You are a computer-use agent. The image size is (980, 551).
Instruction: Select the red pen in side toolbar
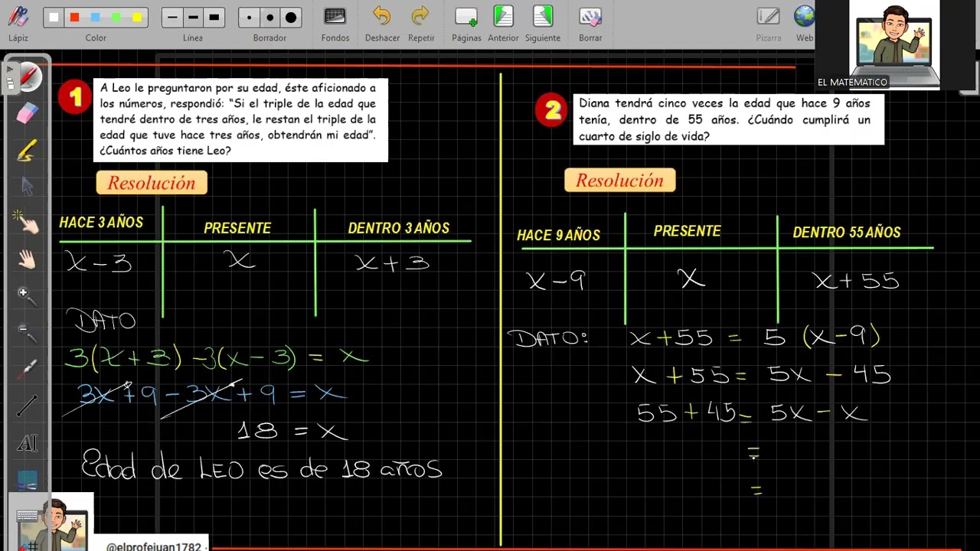coord(28,77)
